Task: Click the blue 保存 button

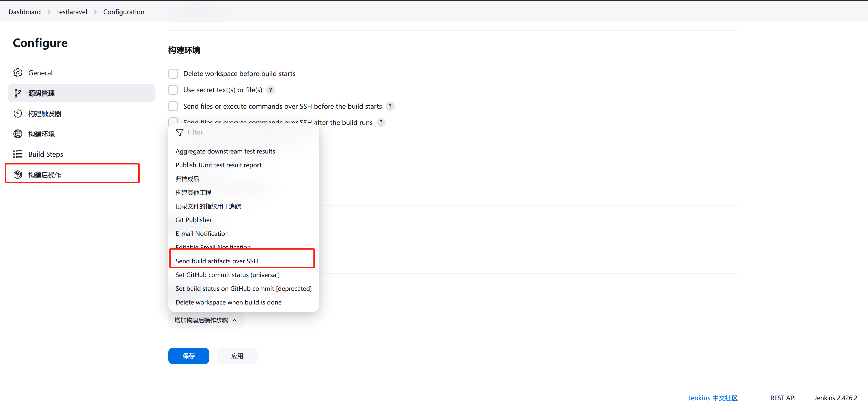Action: 189,356
